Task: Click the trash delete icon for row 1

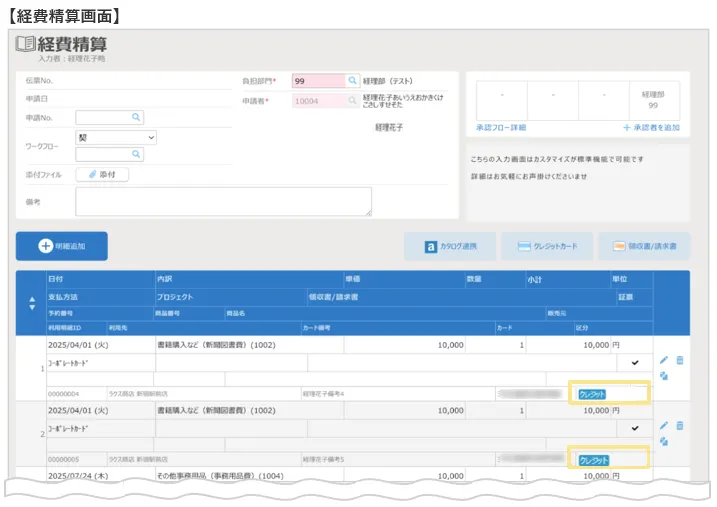Action: pyautogui.click(x=680, y=360)
